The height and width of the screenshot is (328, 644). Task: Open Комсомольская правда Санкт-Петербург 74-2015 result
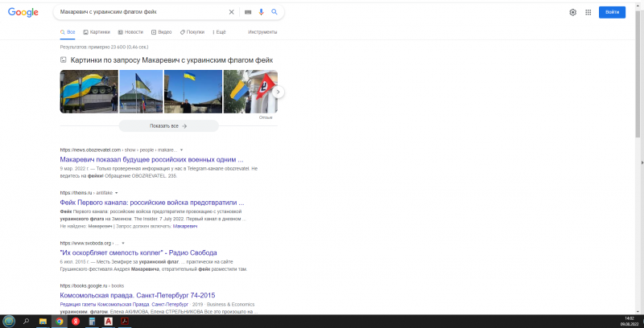coord(138,296)
